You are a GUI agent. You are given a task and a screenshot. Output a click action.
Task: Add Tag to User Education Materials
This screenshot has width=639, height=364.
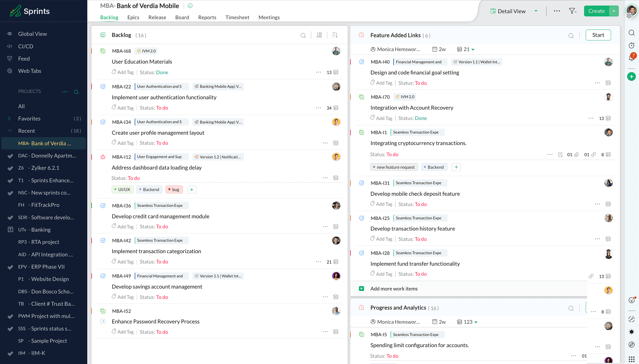(x=123, y=72)
